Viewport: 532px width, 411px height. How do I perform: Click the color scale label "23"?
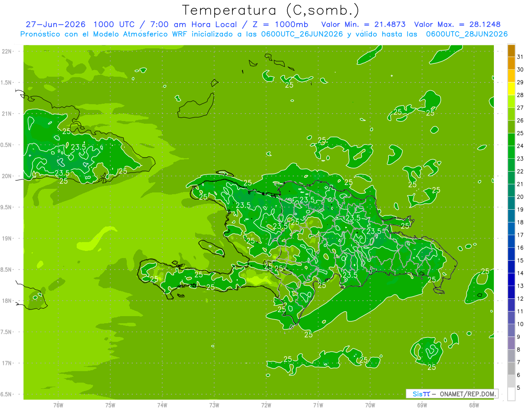pyautogui.click(x=520, y=159)
